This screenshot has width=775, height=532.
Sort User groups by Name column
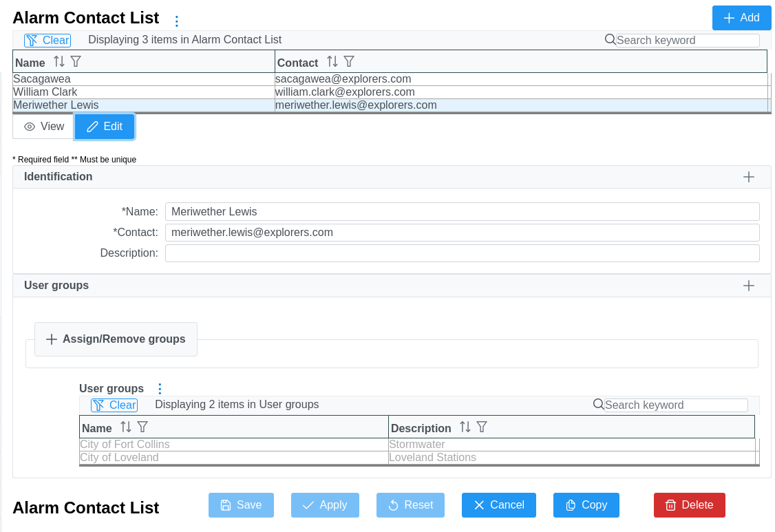126,427
